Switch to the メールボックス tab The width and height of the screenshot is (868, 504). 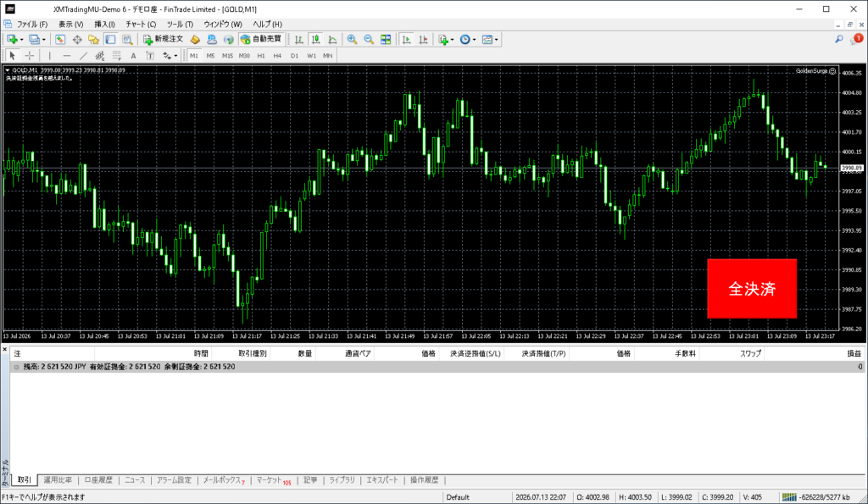(x=223, y=479)
